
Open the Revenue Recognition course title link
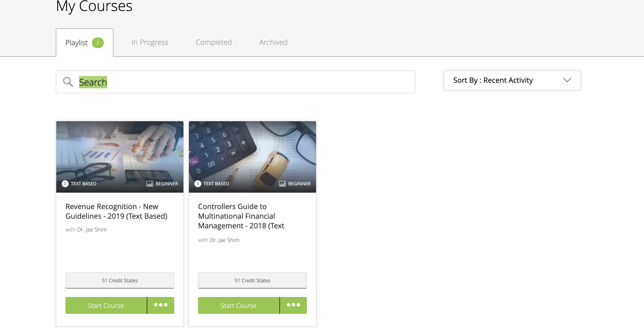(116, 211)
